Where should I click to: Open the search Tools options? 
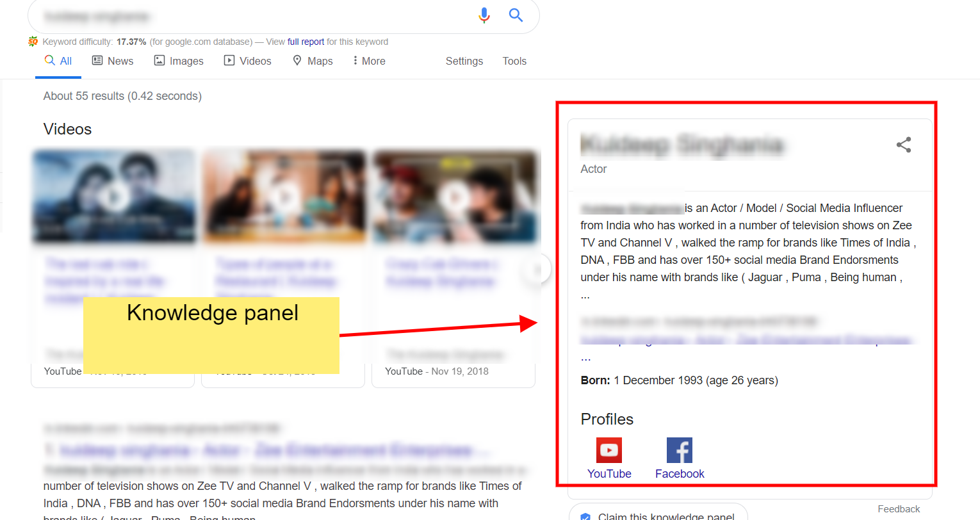coord(514,61)
